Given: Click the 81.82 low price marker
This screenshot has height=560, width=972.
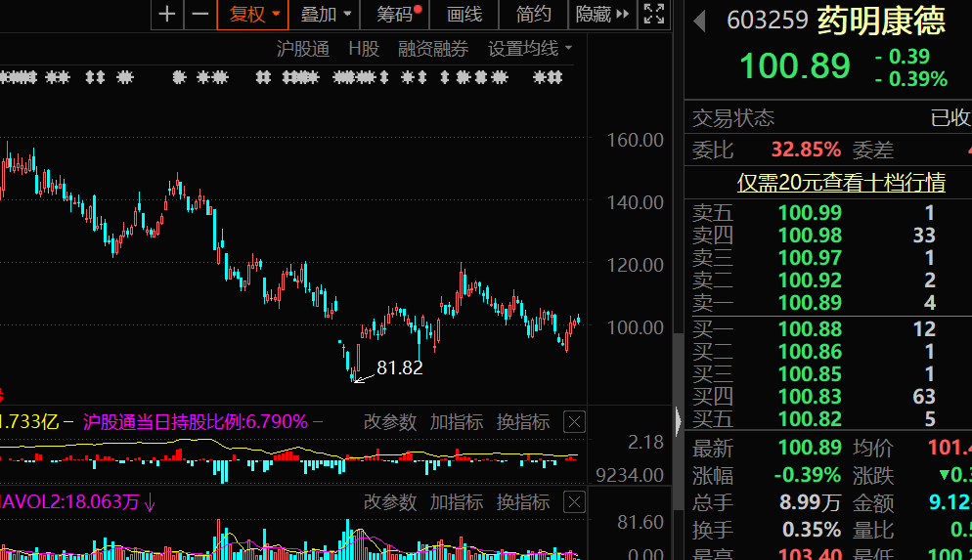Looking at the screenshot, I should point(399,367).
